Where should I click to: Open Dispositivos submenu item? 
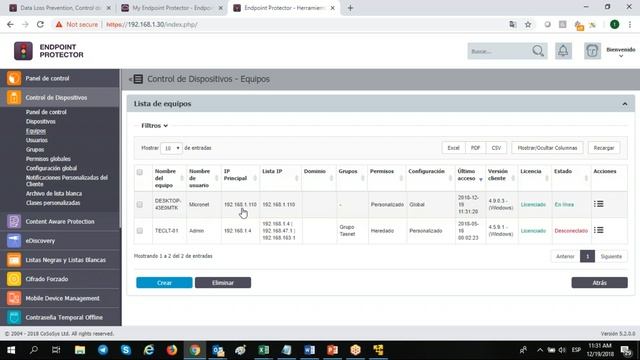pyautogui.click(x=40, y=121)
